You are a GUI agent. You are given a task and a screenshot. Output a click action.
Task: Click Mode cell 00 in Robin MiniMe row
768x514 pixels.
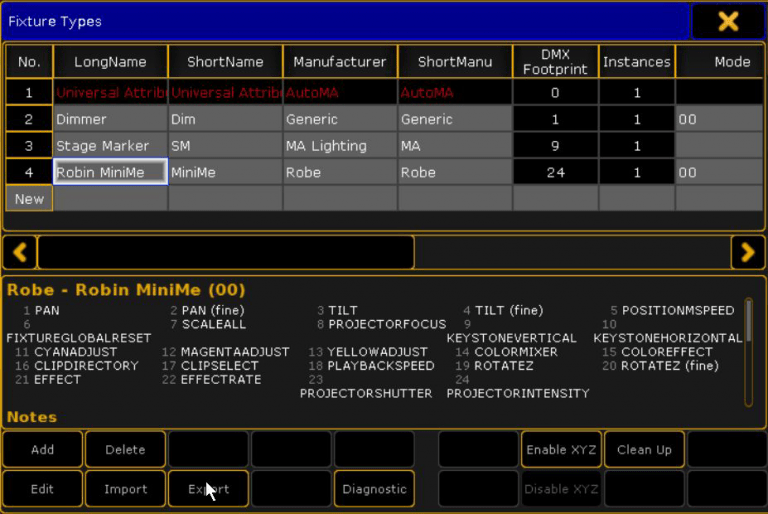tap(719, 172)
